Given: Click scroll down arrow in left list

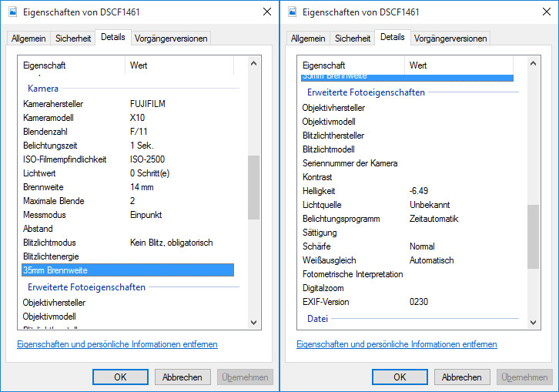Looking at the screenshot, I should (254, 323).
